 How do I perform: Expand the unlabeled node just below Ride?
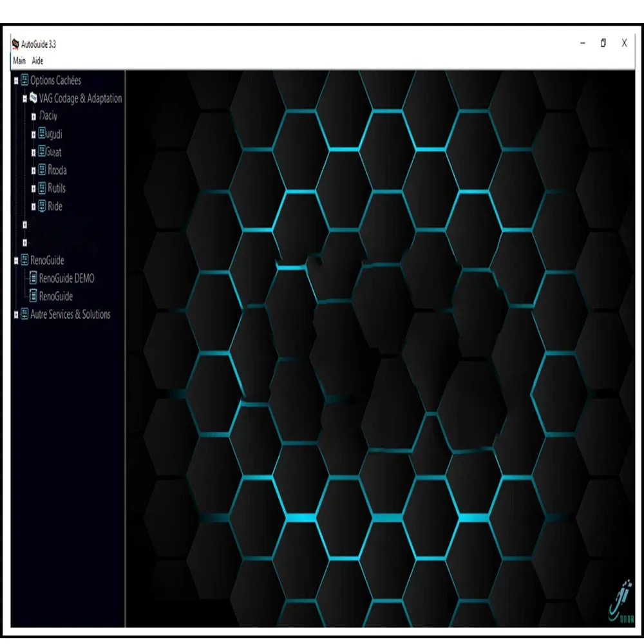tap(24, 225)
